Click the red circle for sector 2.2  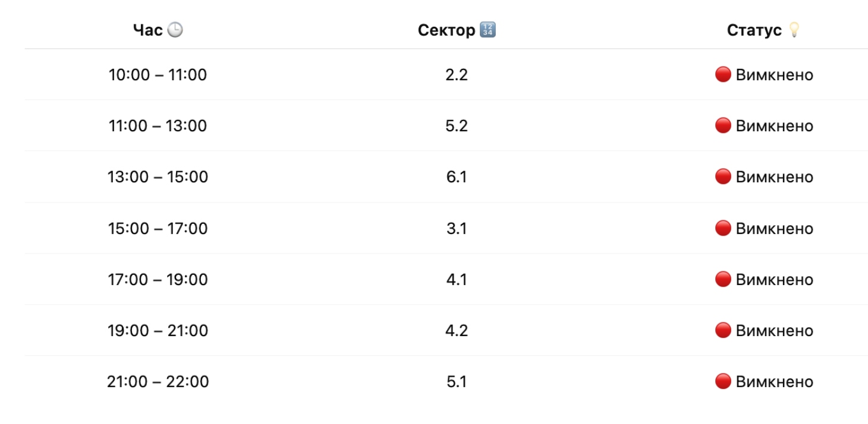[x=723, y=75]
